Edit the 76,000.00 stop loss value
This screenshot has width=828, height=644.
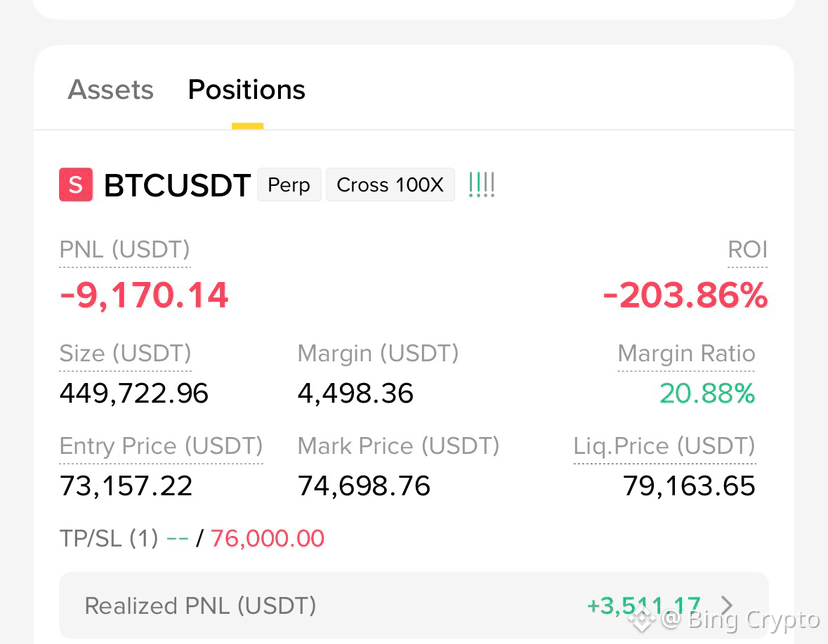(x=267, y=538)
